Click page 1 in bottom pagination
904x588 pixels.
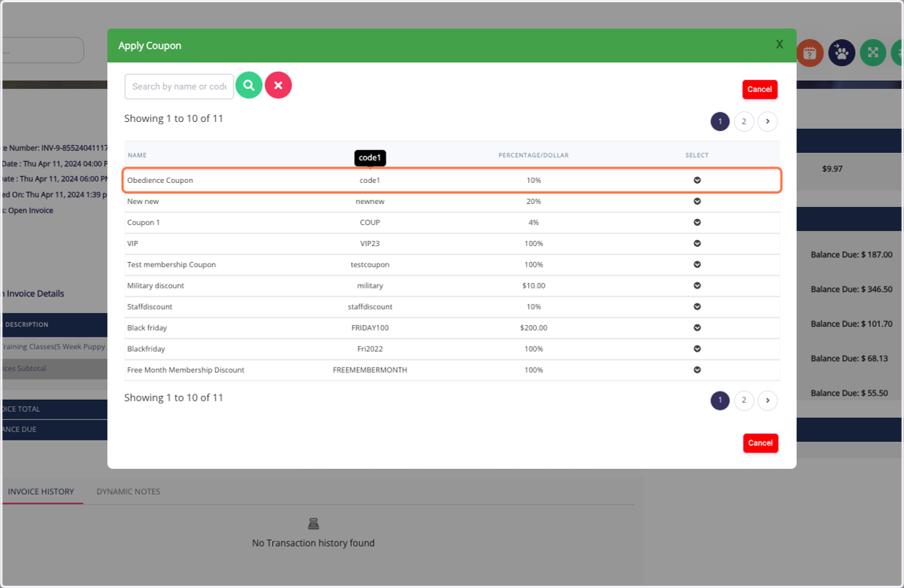point(720,401)
